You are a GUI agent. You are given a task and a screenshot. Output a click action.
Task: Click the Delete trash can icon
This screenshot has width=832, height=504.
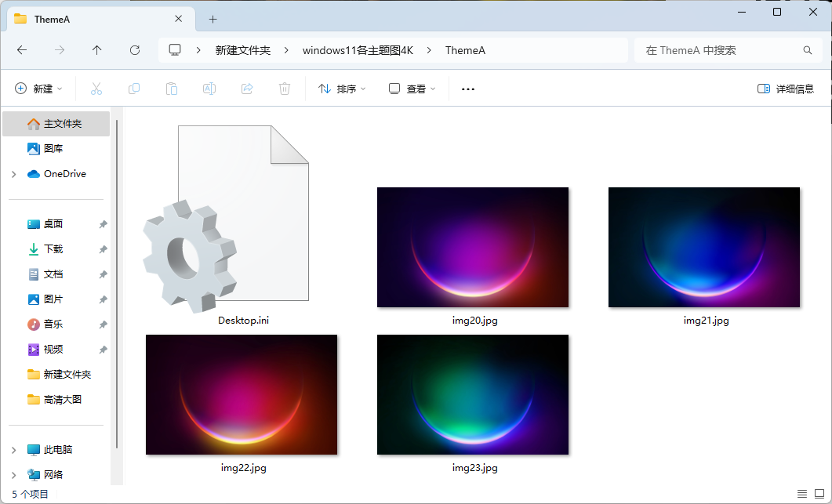click(x=285, y=89)
